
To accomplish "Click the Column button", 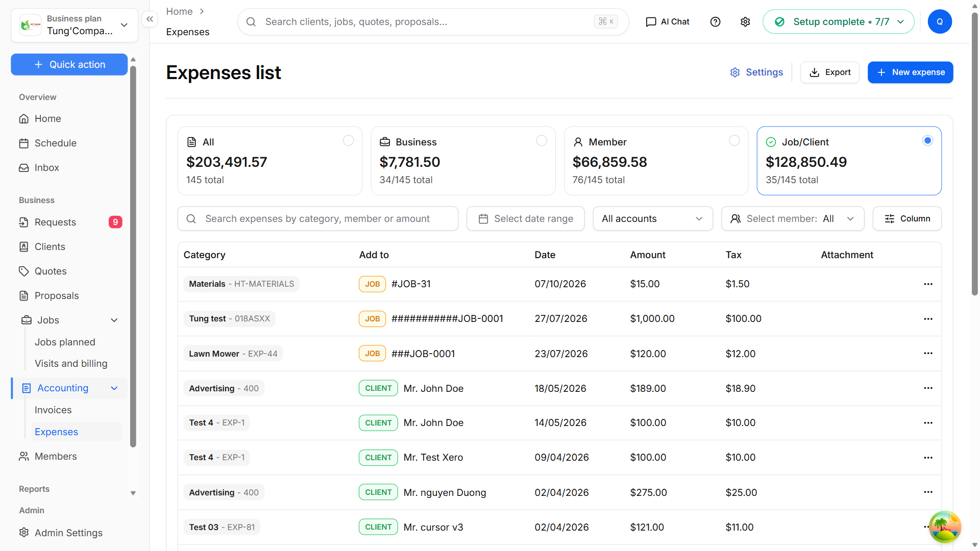I will (x=907, y=219).
